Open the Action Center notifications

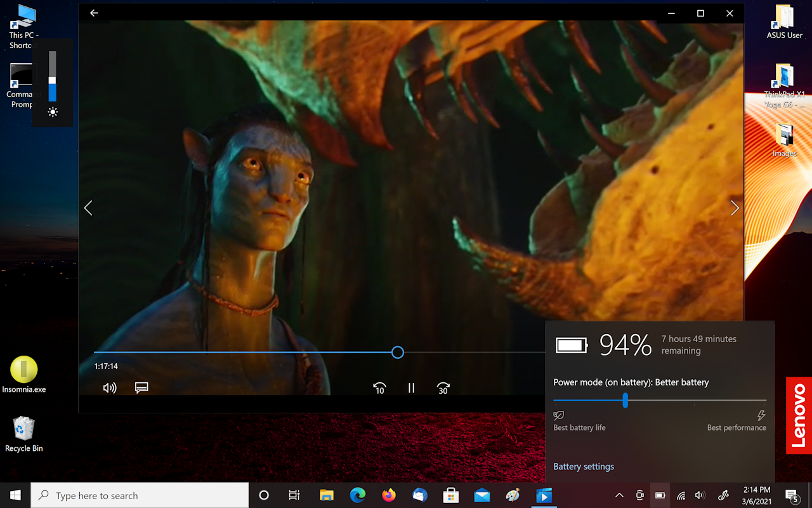pos(792,495)
